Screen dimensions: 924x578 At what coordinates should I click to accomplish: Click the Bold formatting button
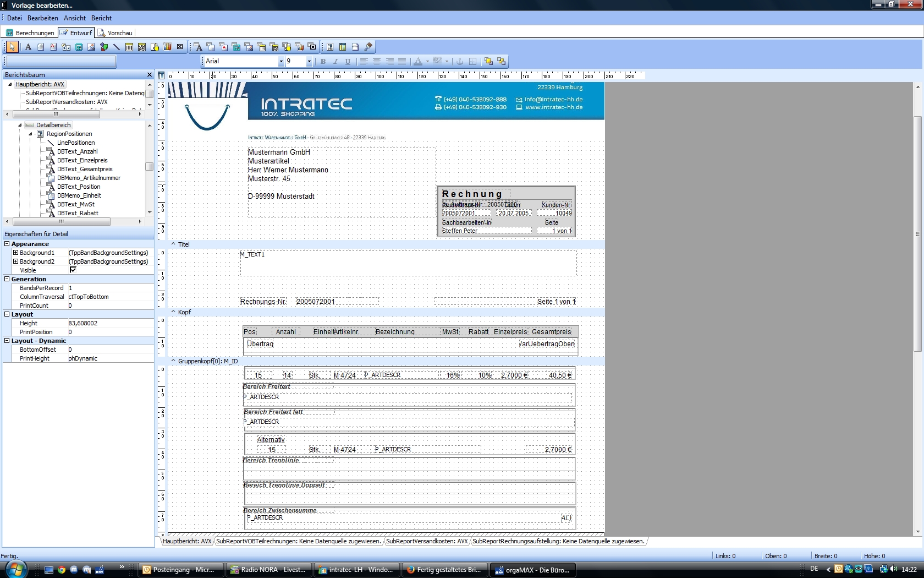click(323, 61)
